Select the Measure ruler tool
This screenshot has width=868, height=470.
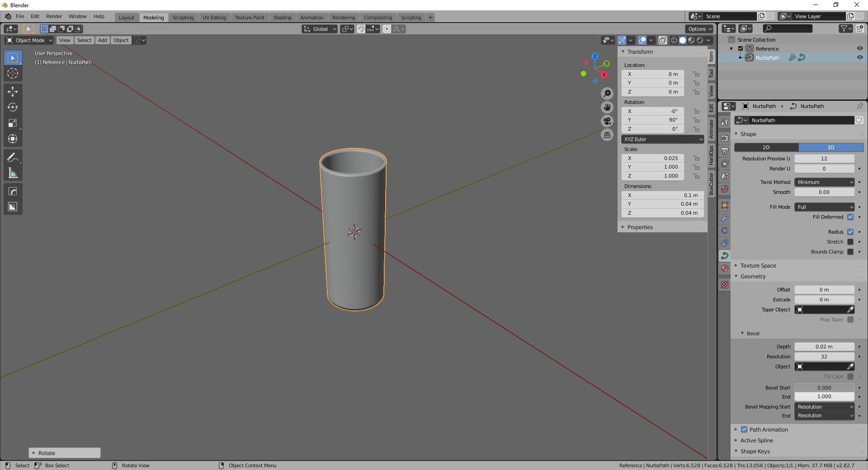tap(13, 173)
